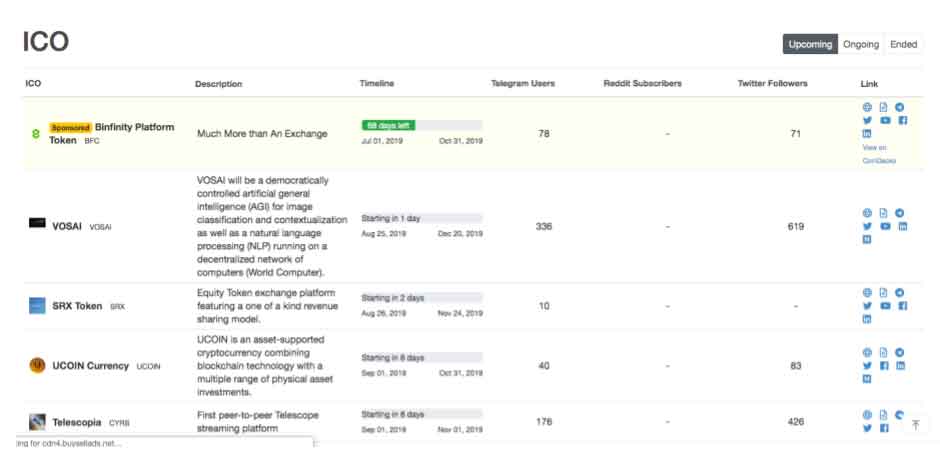Screen dimensions: 940x462
Task: Click VOSAI Twitter followers value 619
Action: point(796,227)
